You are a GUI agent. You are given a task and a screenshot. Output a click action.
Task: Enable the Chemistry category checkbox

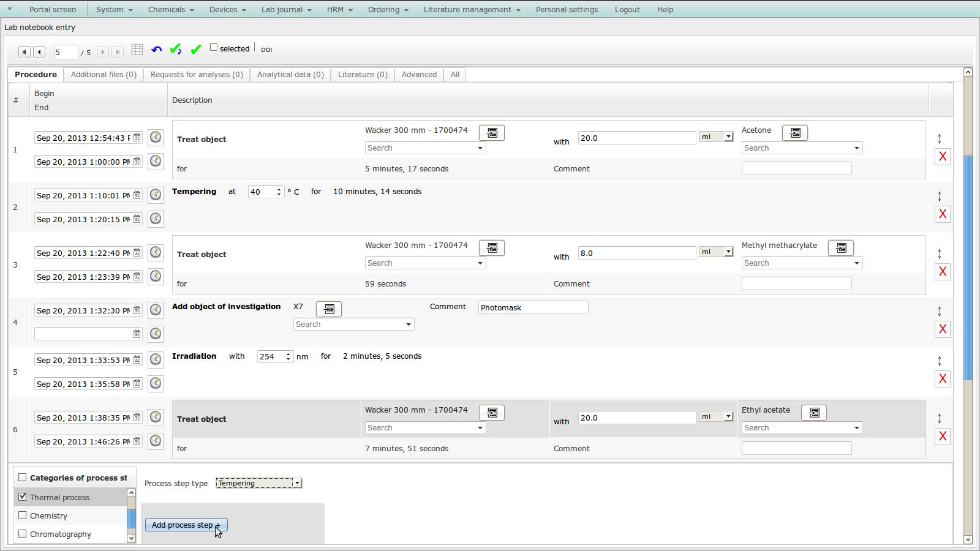(23, 515)
